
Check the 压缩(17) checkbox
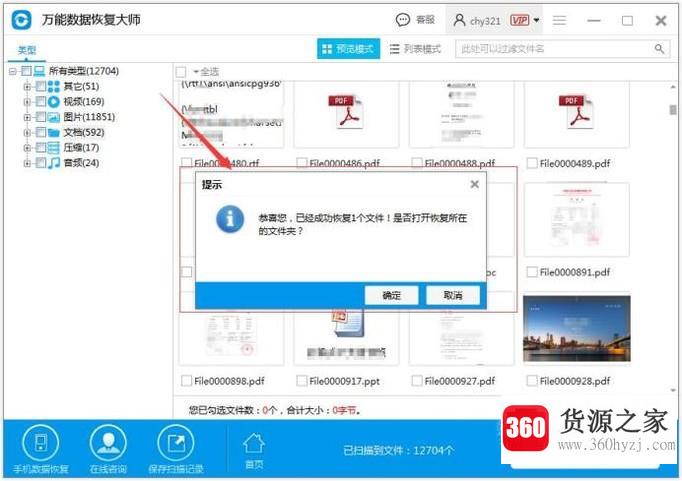point(40,147)
